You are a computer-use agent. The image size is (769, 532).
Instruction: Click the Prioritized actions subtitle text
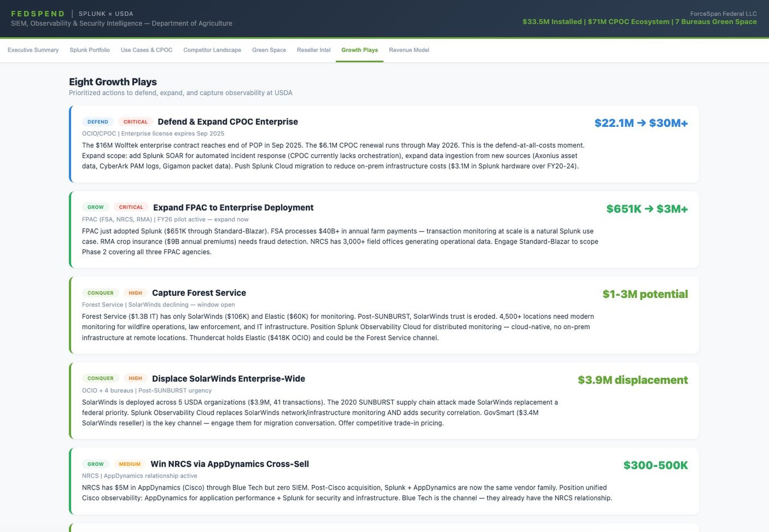181,93
